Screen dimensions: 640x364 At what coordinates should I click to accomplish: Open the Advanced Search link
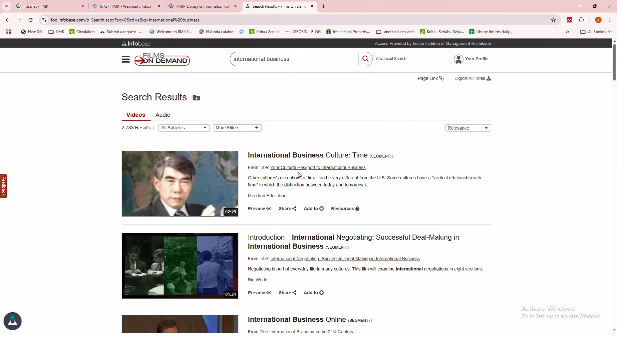tap(391, 59)
